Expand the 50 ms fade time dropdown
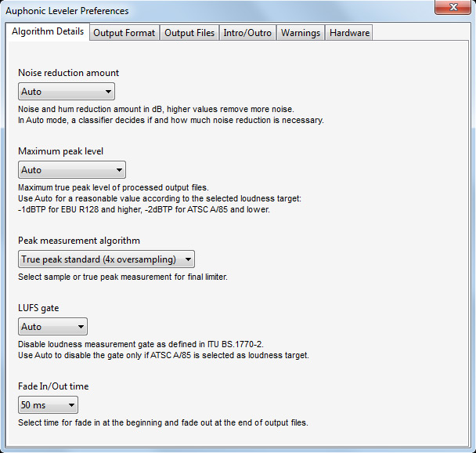Screen dimensions: 476x453 tap(48, 405)
